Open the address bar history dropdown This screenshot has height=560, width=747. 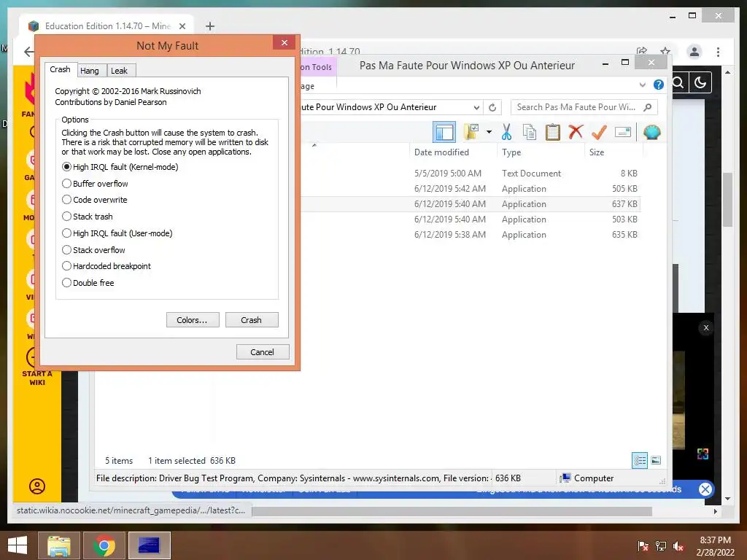click(476, 108)
